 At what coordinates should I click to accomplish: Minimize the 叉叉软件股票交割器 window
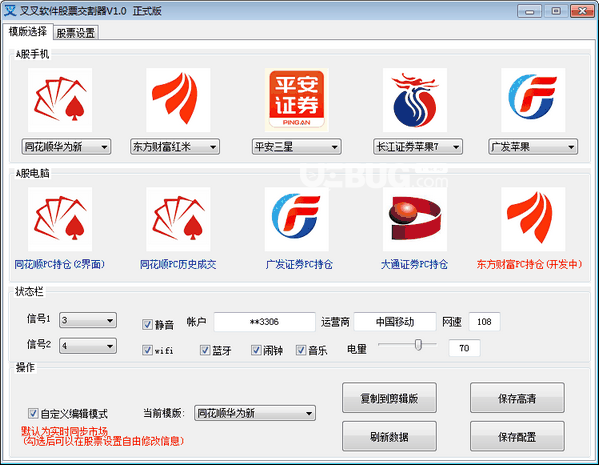pos(529,11)
